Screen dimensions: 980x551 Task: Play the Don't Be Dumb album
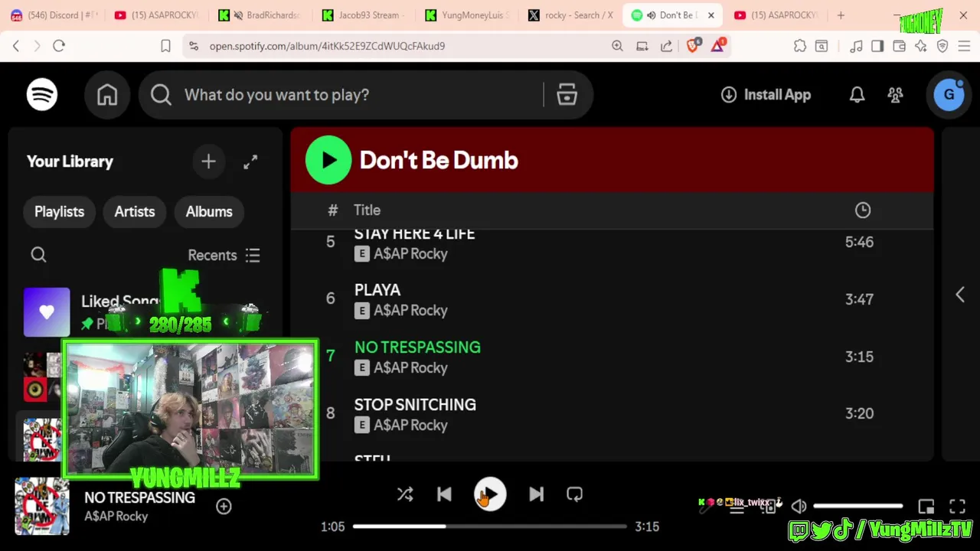(x=328, y=160)
